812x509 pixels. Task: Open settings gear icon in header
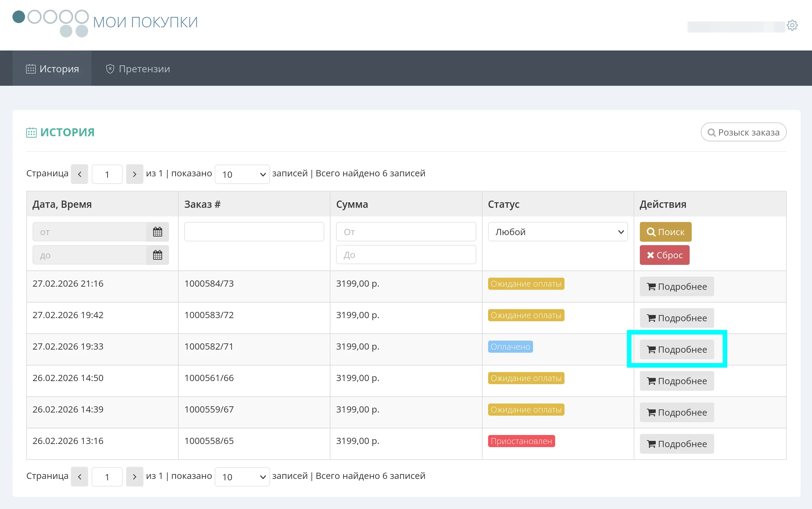point(792,25)
